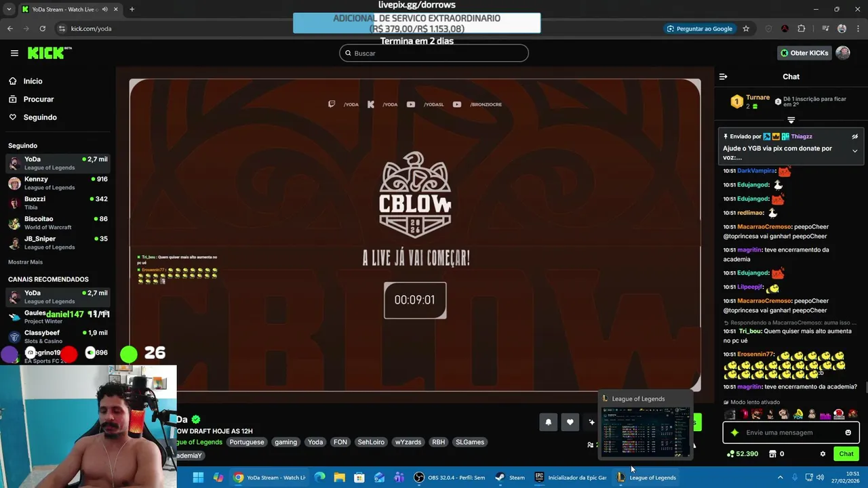The width and height of the screenshot is (868, 488).
Task: Open OBS 32.0.4 from taskbar
Action: tap(450, 477)
